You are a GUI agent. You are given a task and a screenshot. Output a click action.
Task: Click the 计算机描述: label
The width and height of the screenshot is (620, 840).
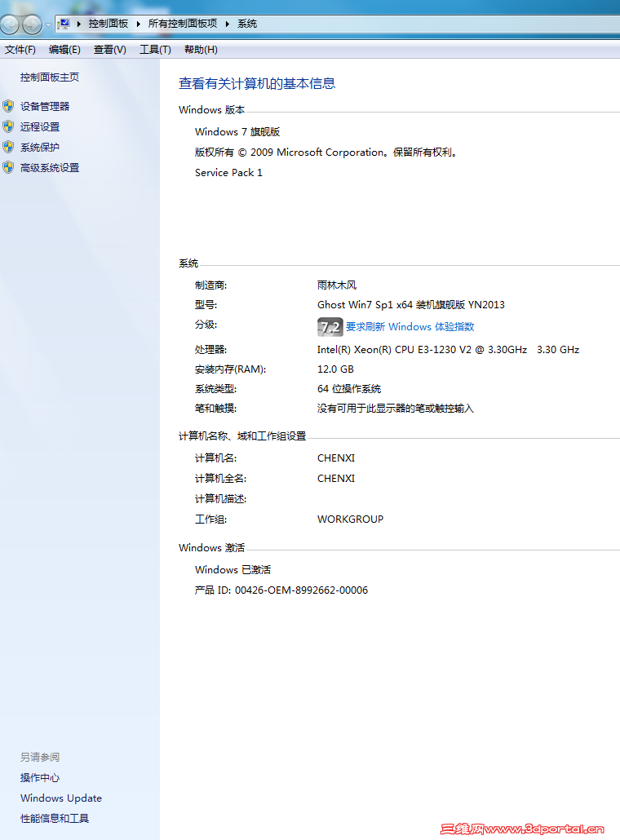tap(221, 499)
